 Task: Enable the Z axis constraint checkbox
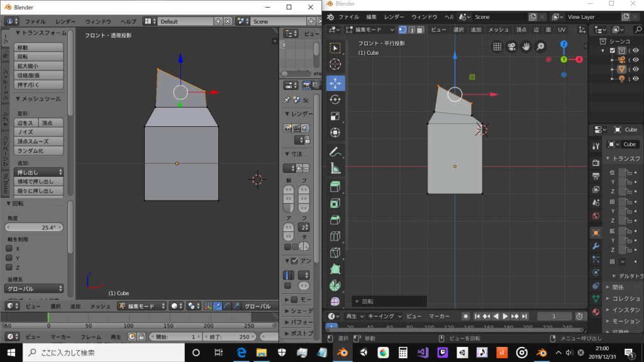9,267
